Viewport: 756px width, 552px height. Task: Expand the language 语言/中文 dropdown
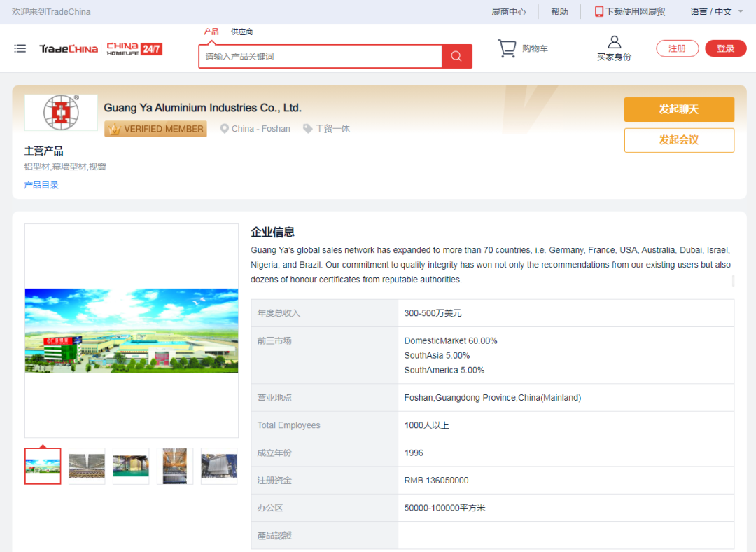point(715,12)
